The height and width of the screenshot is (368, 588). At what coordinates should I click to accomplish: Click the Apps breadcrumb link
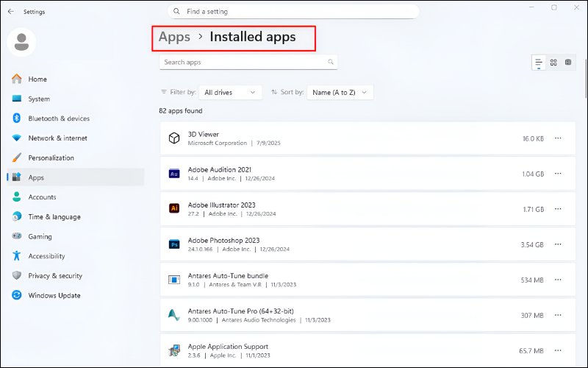coord(174,37)
